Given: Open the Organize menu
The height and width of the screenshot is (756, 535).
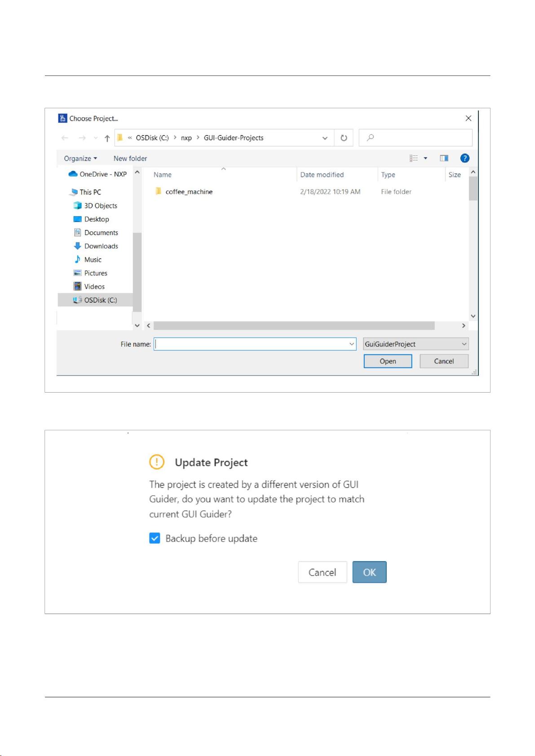Looking at the screenshot, I should coord(80,158).
